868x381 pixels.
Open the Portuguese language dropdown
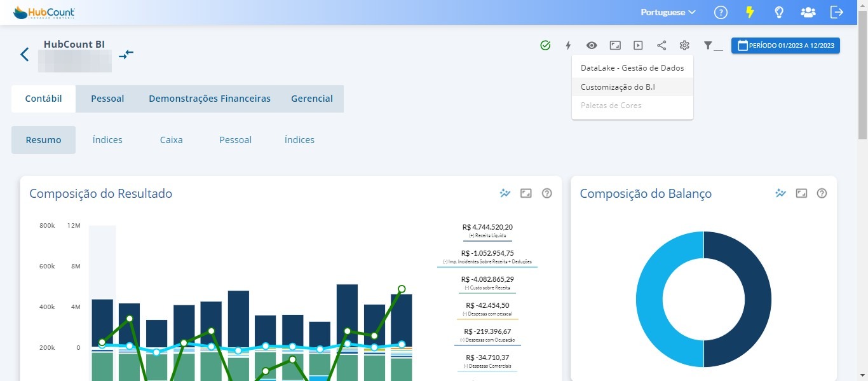(x=668, y=12)
